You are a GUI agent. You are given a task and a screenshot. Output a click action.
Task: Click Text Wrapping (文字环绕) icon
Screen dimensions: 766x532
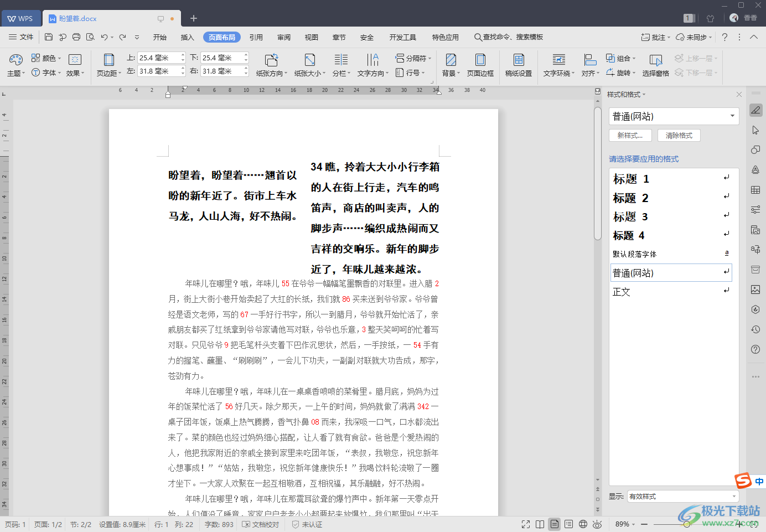coord(559,60)
